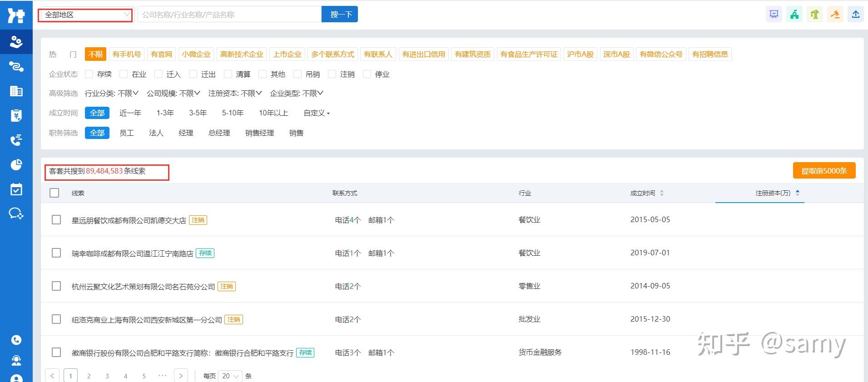This screenshot has width=868, height=382.
Task: Check the 吊销 status checkbox
Action: (x=298, y=74)
